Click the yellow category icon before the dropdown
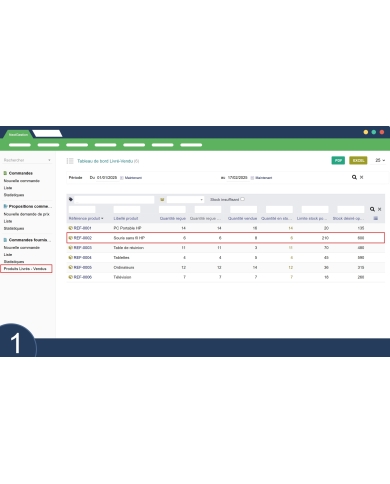Viewport: 390px width, 484px height. coord(162,199)
